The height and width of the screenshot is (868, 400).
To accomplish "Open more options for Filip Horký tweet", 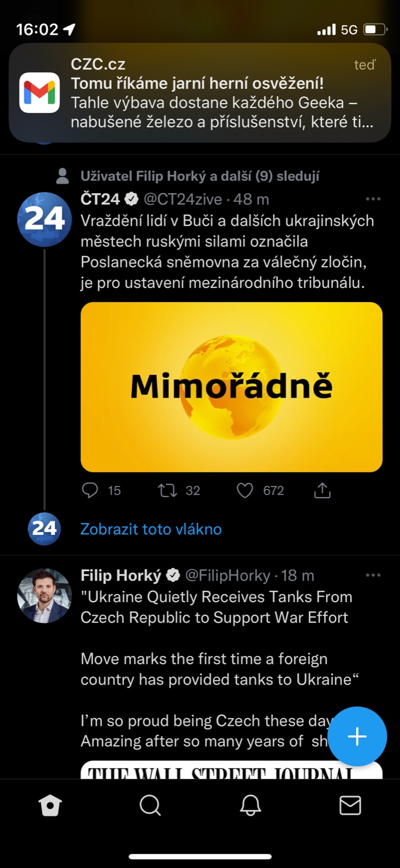I will pos(373,575).
